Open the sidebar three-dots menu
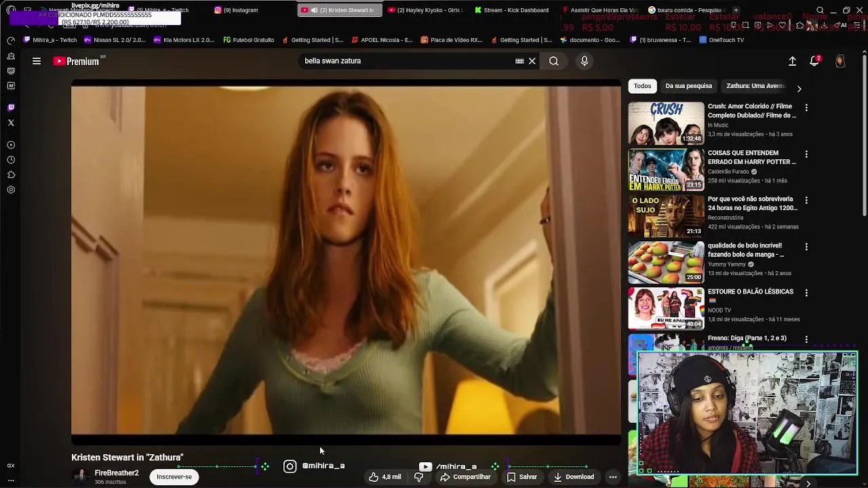868x488 pixels. (11, 481)
